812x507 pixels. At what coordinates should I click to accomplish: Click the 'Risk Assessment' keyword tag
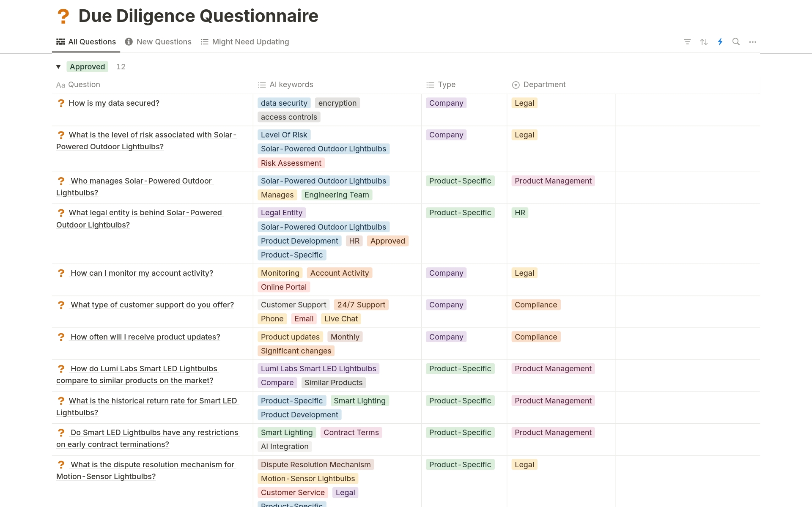[x=291, y=163]
